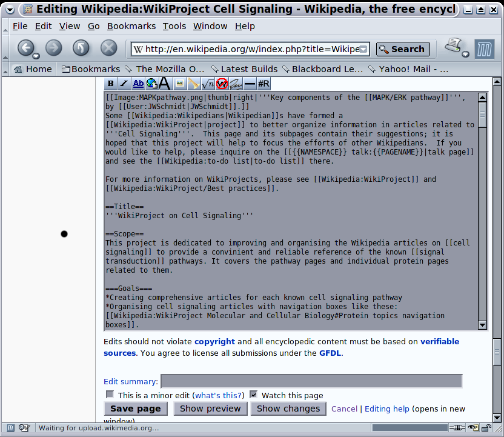Open the Bookmarks menu in the menu bar
Image resolution: width=504 pixels, height=437 pixels.
(x=131, y=26)
